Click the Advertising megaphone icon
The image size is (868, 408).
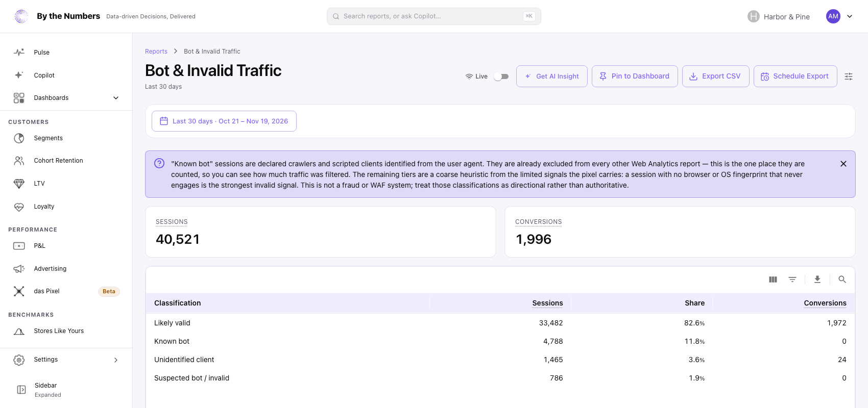19,269
